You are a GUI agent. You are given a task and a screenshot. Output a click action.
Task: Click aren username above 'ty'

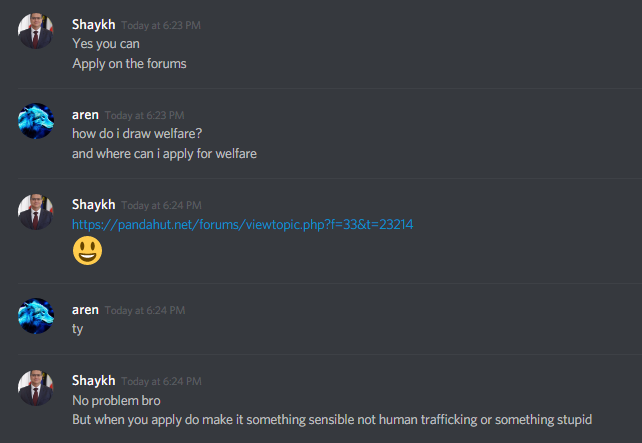click(85, 310)
